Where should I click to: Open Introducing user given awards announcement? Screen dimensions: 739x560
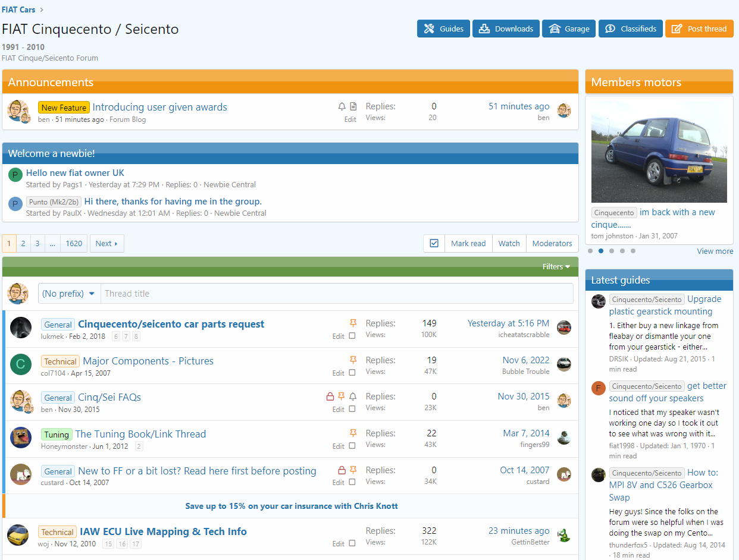159,107
